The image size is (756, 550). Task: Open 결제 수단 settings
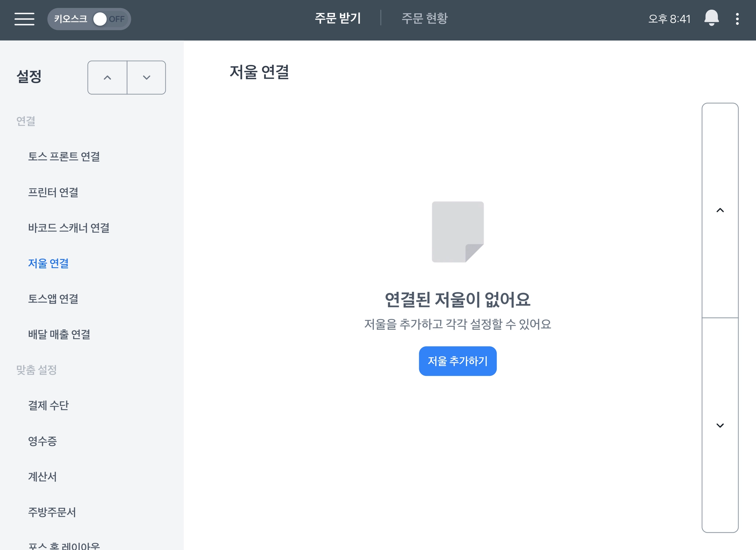[x=48, y=405]
